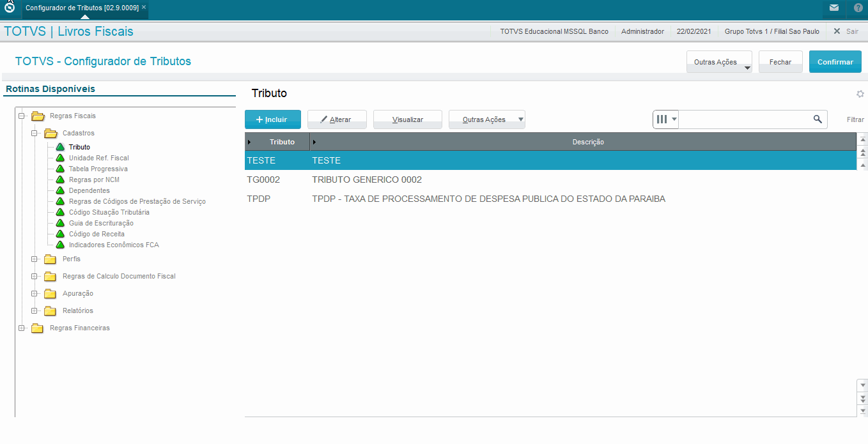The image size is (868, 444).
Task: Click the Alterar button
Action: pyautogui.click(x=337, y=119)
